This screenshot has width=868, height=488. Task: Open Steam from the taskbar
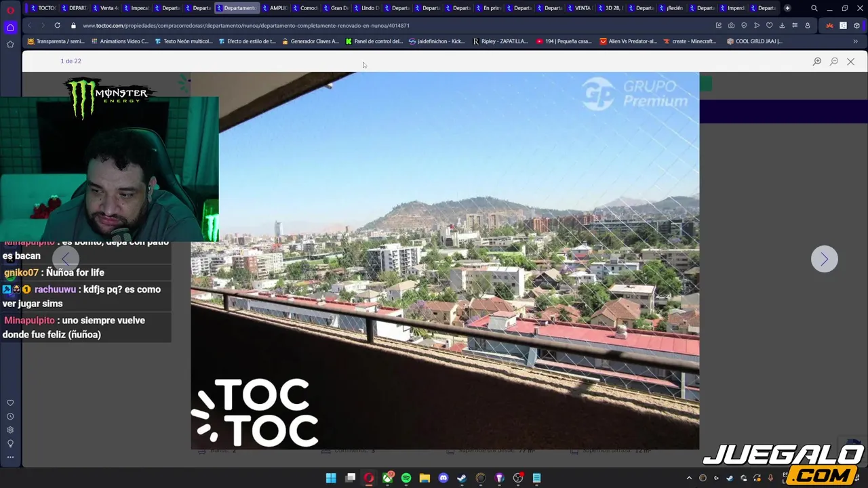tap(462, 478)
